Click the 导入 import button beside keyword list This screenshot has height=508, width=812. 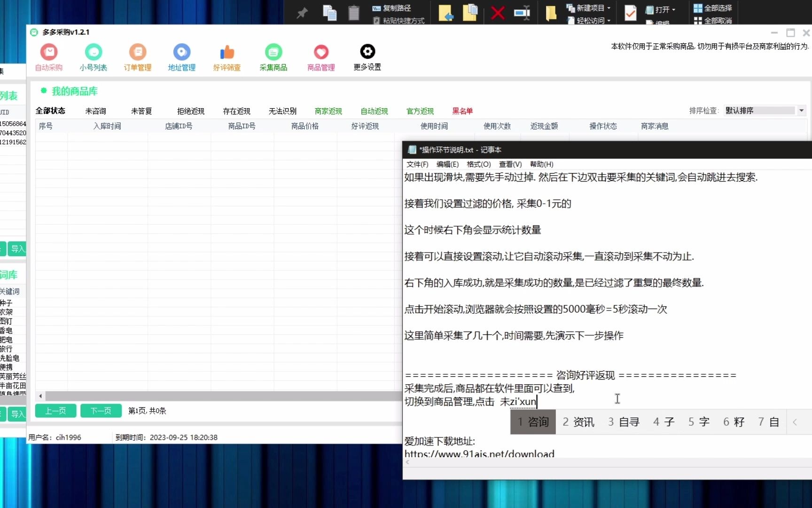(x=18, y=414)
